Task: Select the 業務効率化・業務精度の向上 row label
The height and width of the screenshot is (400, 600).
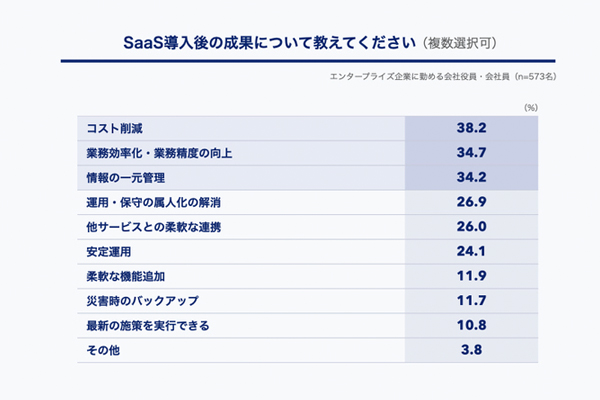Action: click(159, 154)
